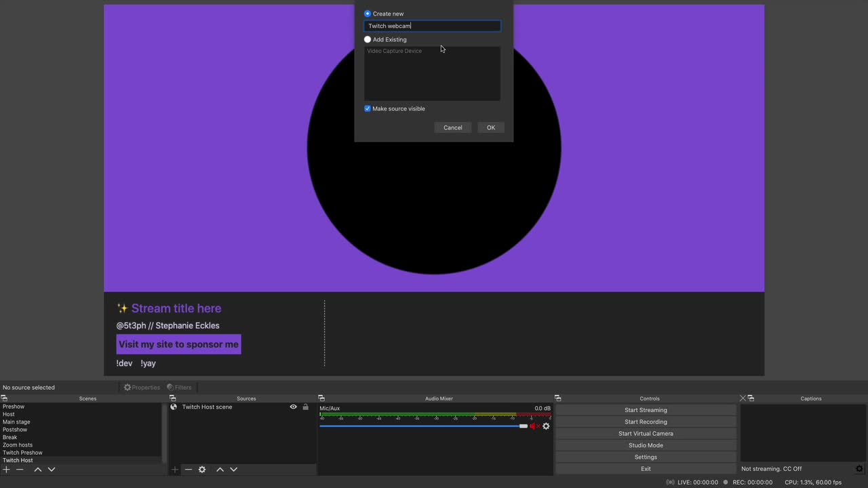
Task: Uncheck Make source visible checkbox
Action: [368, 108]
